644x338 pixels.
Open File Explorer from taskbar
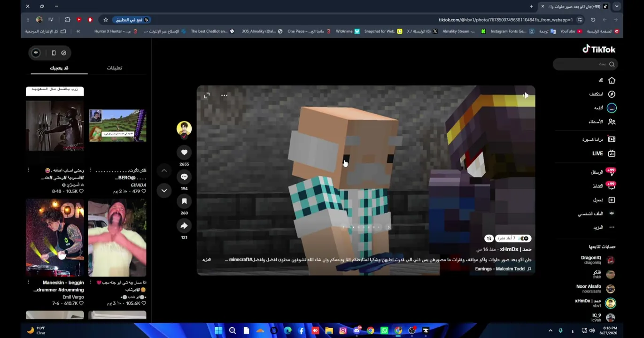pos(329,330)
